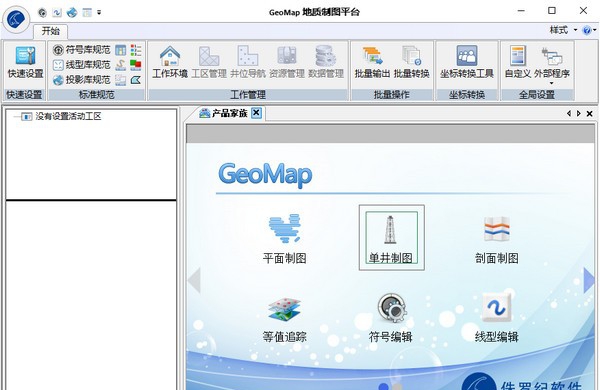
Task: Click the GeoMap logo heading
Action: pyautogui.click(x=265, y=175)
